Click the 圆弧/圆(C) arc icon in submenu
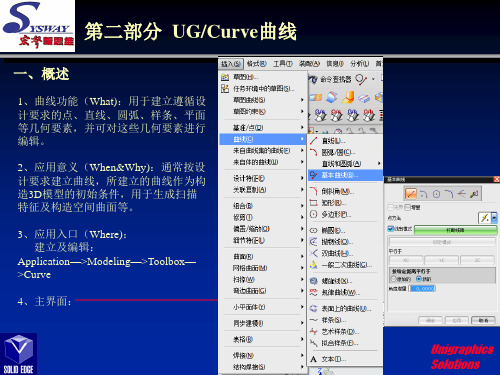 313,152
